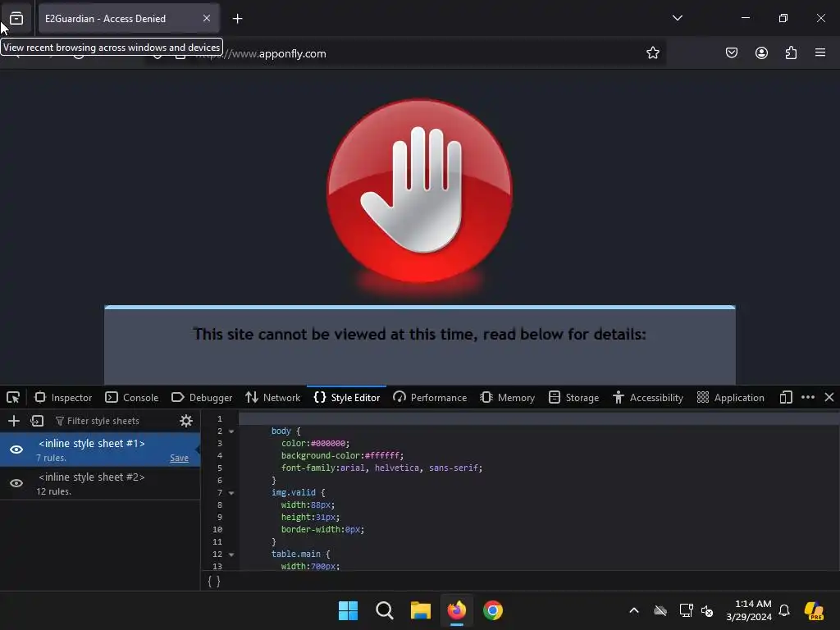Open the network status tray icon
This screenshot has width=840, height=630.
click(686, 610)
